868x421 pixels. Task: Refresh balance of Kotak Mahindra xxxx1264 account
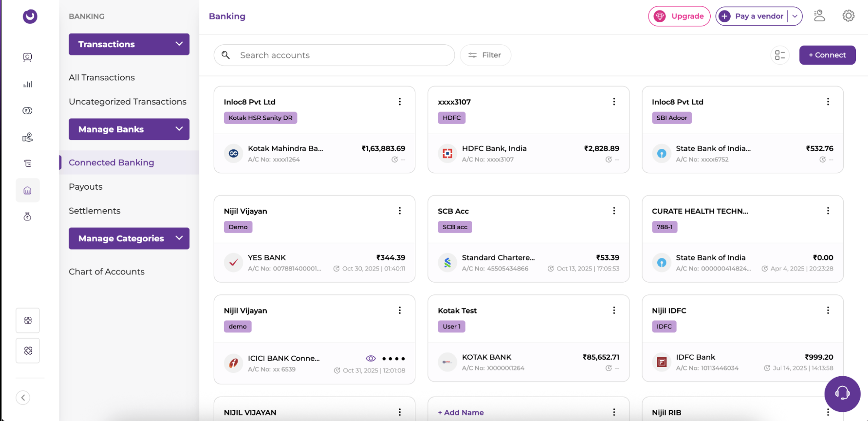click(x=394, y=160)
